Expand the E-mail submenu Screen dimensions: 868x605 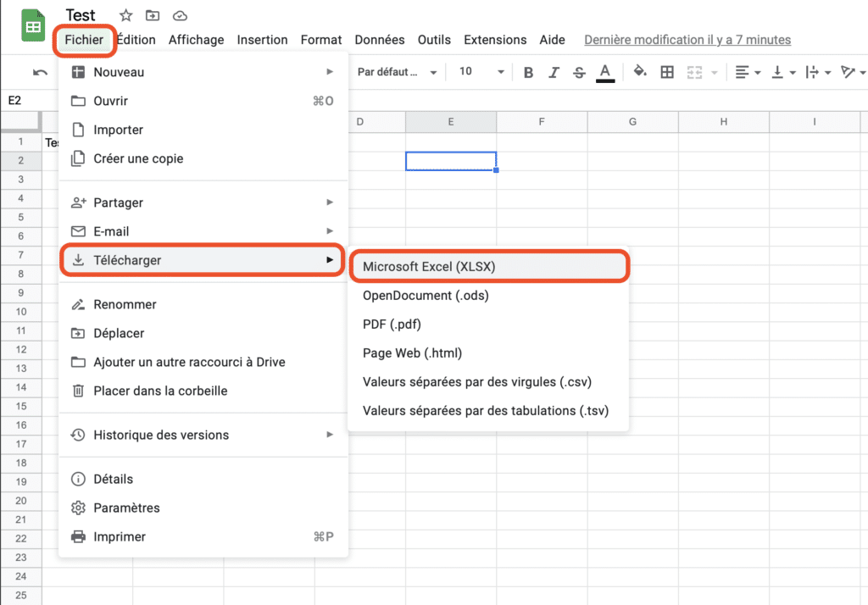pos(203,231)
